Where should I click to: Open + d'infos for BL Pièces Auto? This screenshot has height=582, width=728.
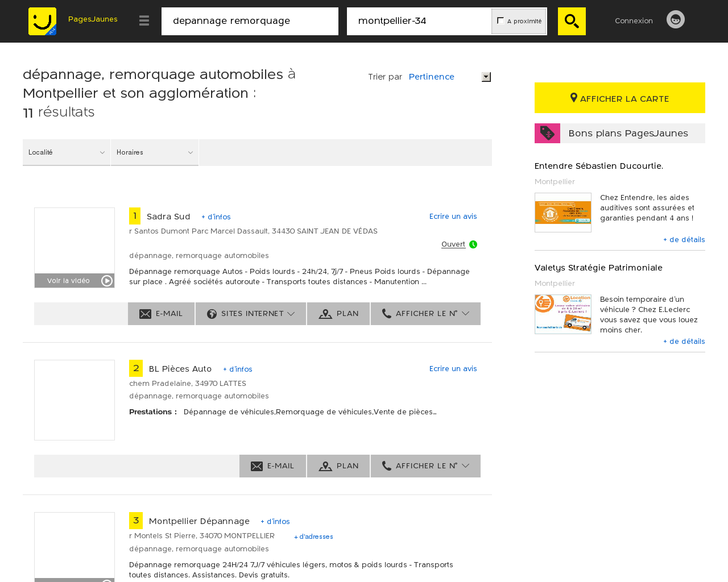tap(238, 369)
